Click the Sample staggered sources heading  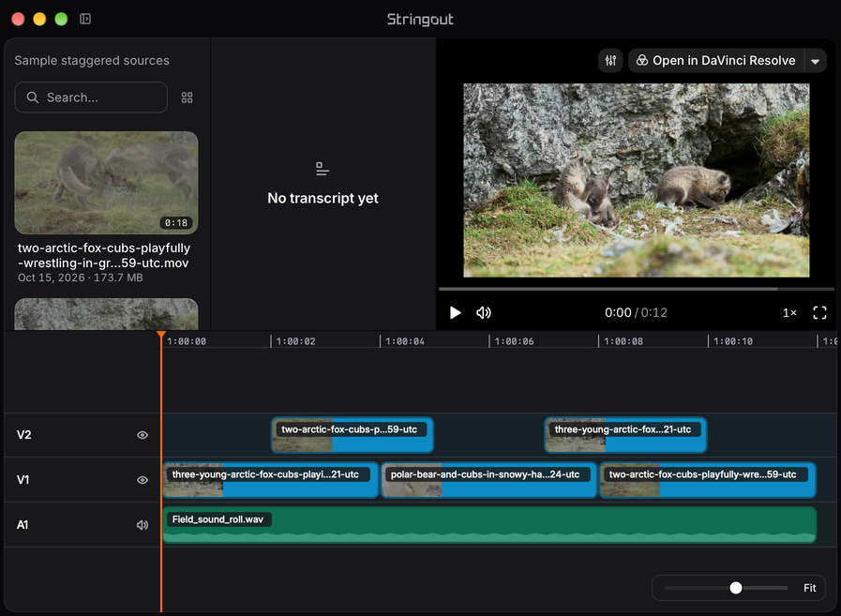(92, 61)
